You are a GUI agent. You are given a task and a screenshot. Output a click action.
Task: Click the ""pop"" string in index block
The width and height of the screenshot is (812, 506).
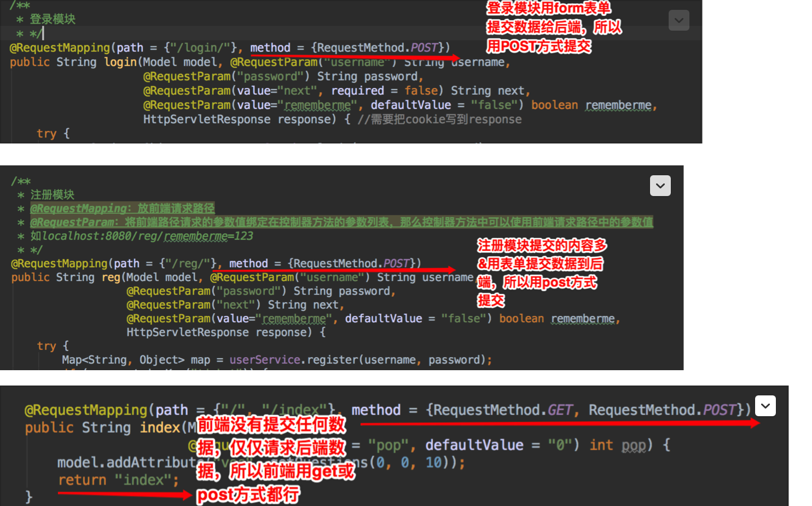point(388,445)
